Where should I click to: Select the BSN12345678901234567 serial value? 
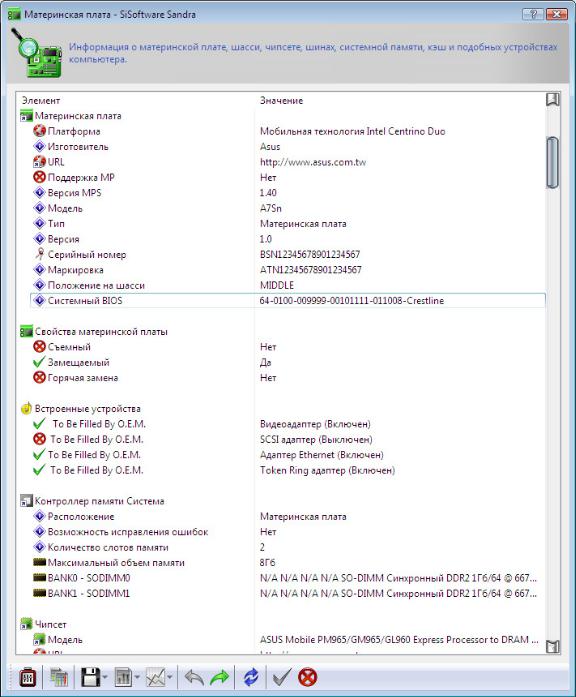pyautogui.click(x=310, y=255)
